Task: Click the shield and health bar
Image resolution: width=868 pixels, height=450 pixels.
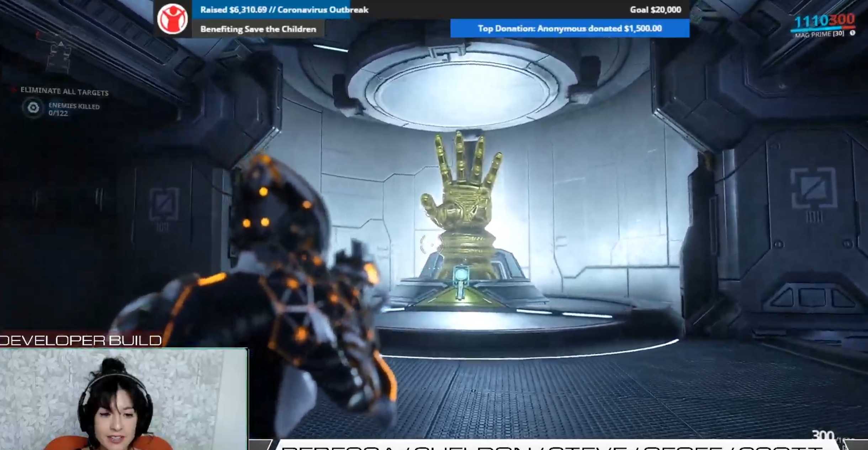Action: pyautogui.click(x=822, y=29)
